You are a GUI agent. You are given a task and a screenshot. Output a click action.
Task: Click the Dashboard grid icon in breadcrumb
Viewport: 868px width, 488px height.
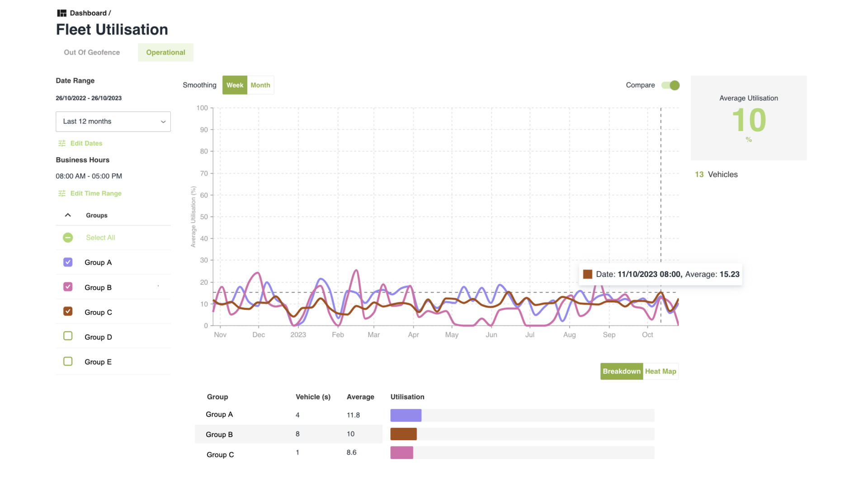tap(61, 13)
